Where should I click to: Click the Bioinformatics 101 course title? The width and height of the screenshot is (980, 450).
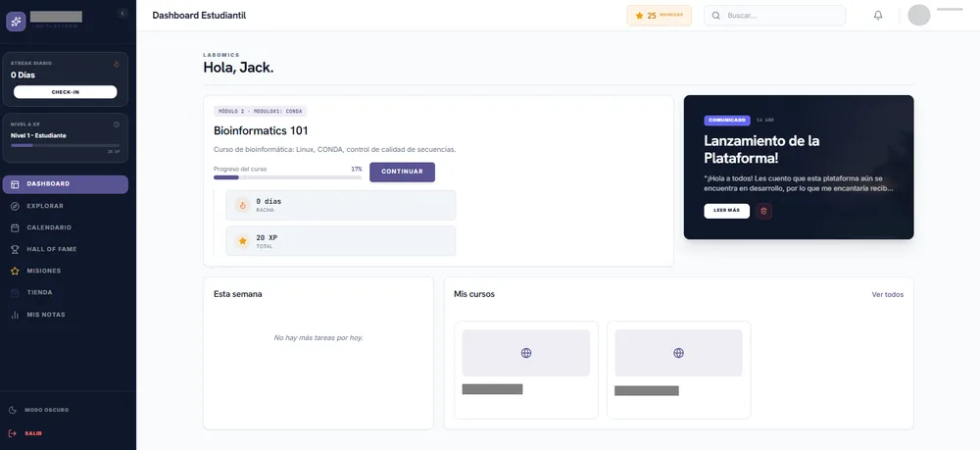(x=261, y=130)
